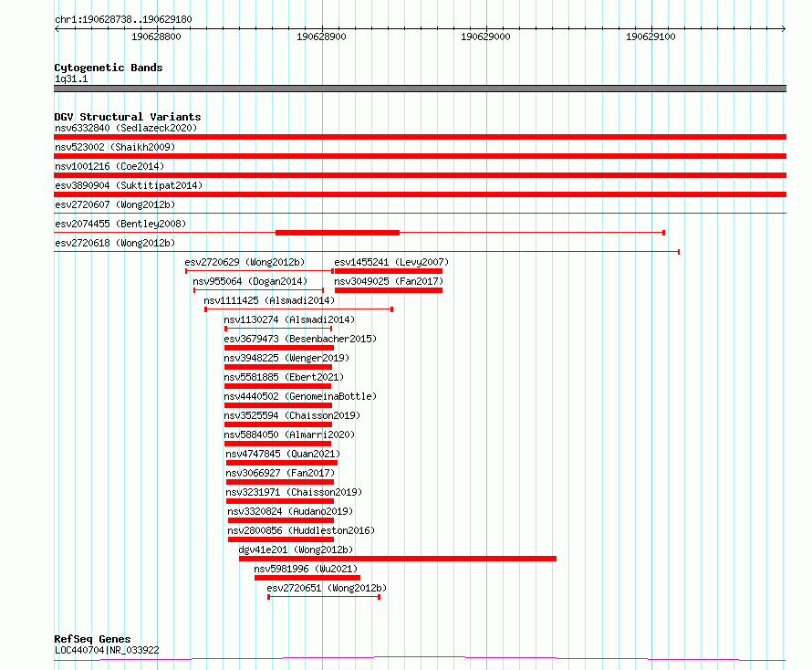Select dgv41e201 (Wong2012b) variant label

296,550
